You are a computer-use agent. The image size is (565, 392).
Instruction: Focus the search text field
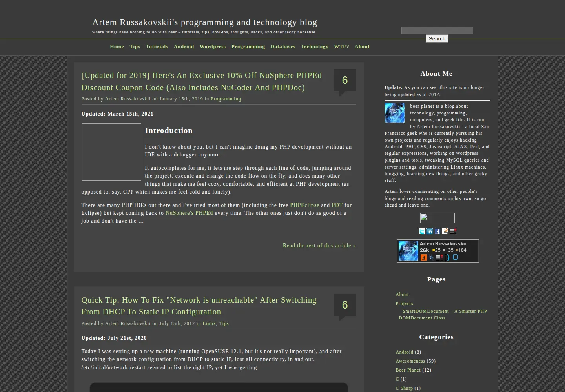(437, 31)
